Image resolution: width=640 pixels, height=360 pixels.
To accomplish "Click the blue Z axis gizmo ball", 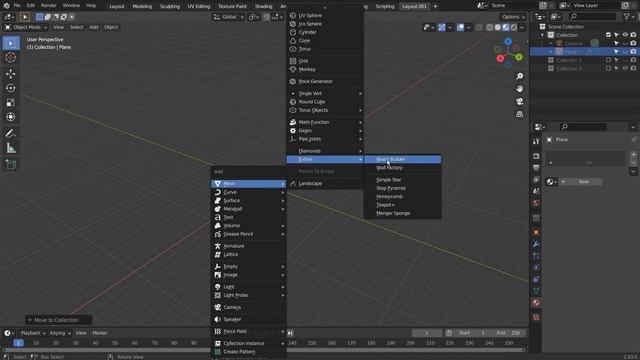I will coord(508,42).
